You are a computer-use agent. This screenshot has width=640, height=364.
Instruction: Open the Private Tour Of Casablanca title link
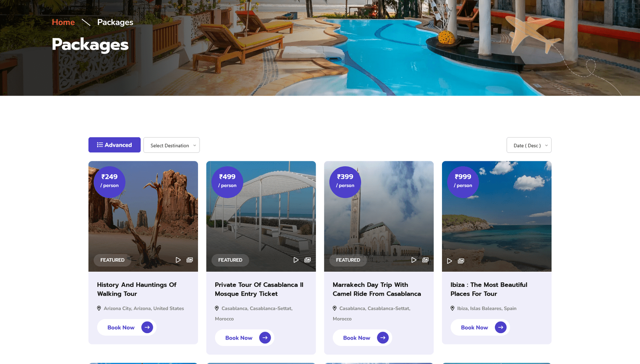coord(259,289)
